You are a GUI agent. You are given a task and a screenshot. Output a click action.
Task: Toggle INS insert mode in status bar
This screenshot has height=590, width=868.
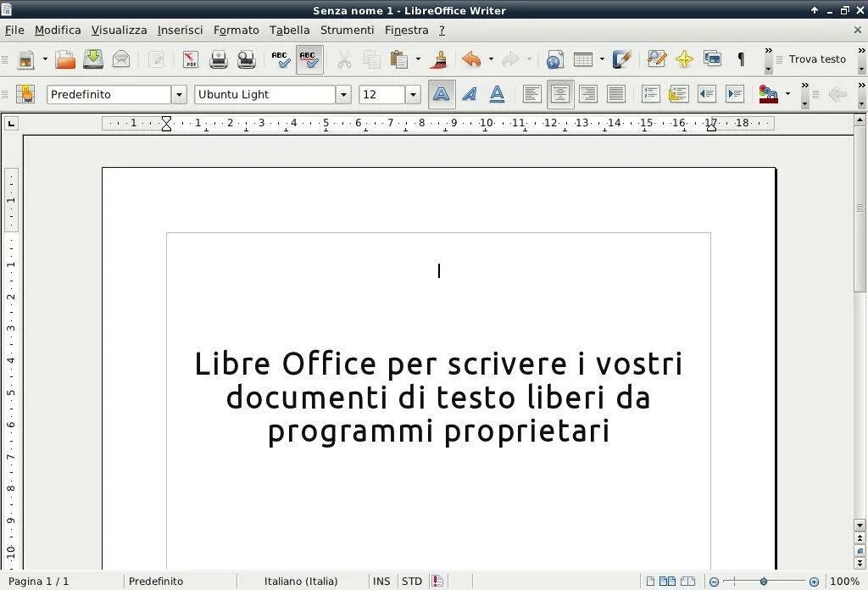381,582
